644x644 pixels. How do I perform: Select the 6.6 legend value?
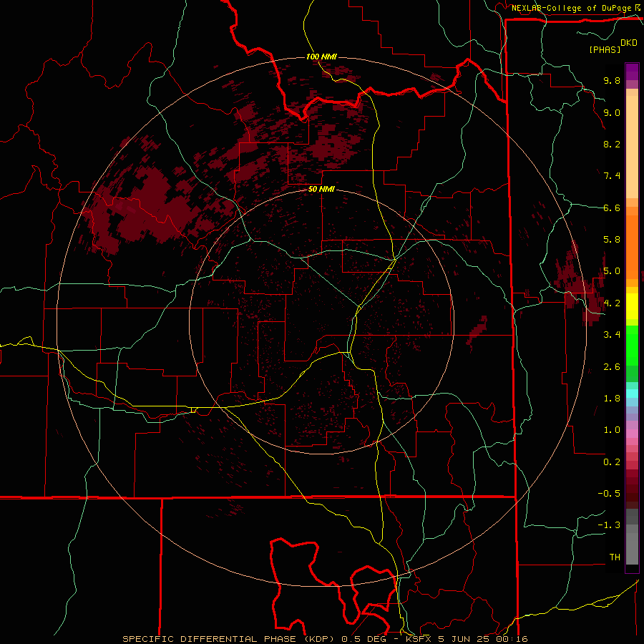[x=612, y=208]
